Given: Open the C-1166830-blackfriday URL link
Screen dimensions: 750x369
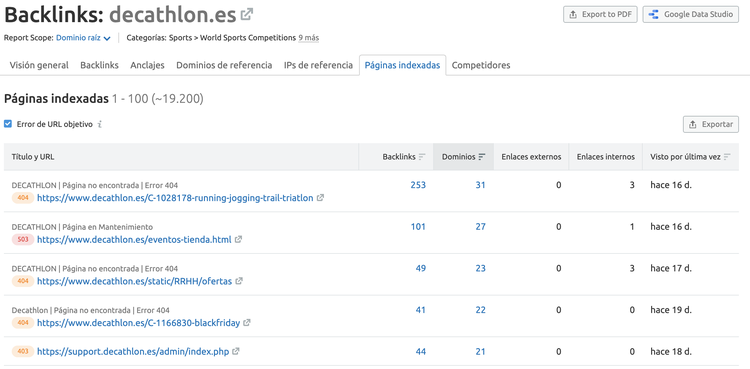Looking at the screenshot, I should (x=138, y=323).
